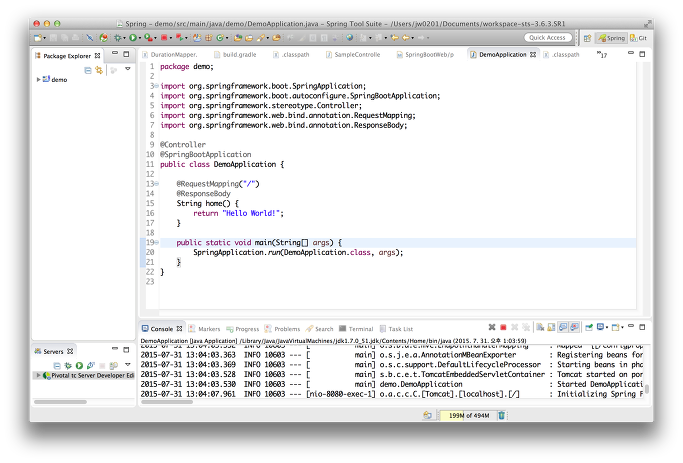Switch to the Git perspective
The image size is (683, 463).
tap(639, 38)
